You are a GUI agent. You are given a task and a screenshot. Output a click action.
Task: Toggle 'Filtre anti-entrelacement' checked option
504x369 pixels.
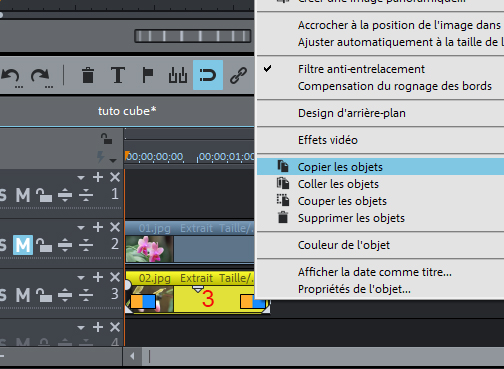pyautogui.click(x=380, y=69)
